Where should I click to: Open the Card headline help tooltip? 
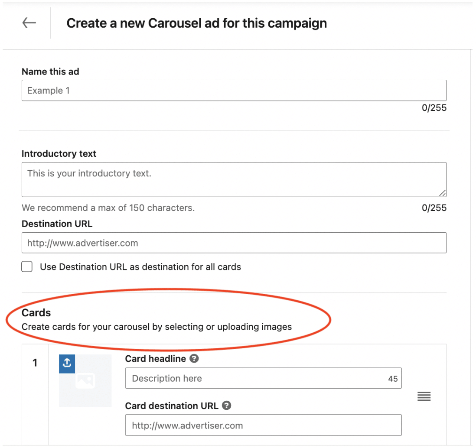194,358
